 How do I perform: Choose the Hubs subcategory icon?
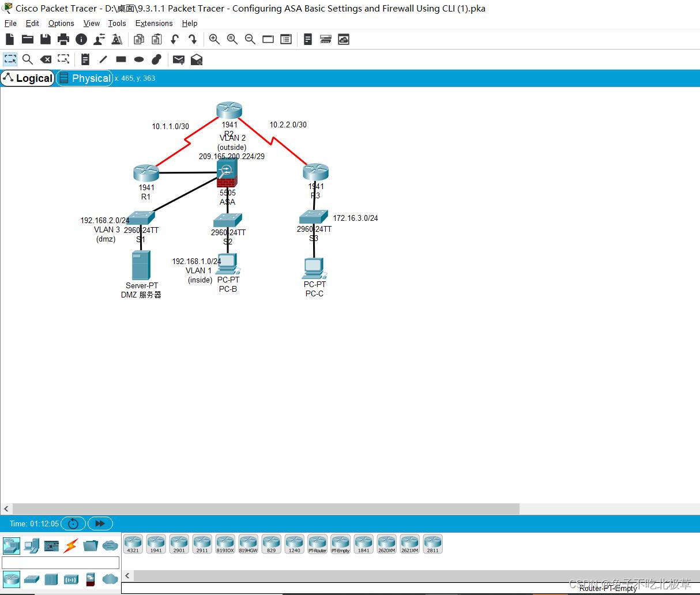point(51,579)
